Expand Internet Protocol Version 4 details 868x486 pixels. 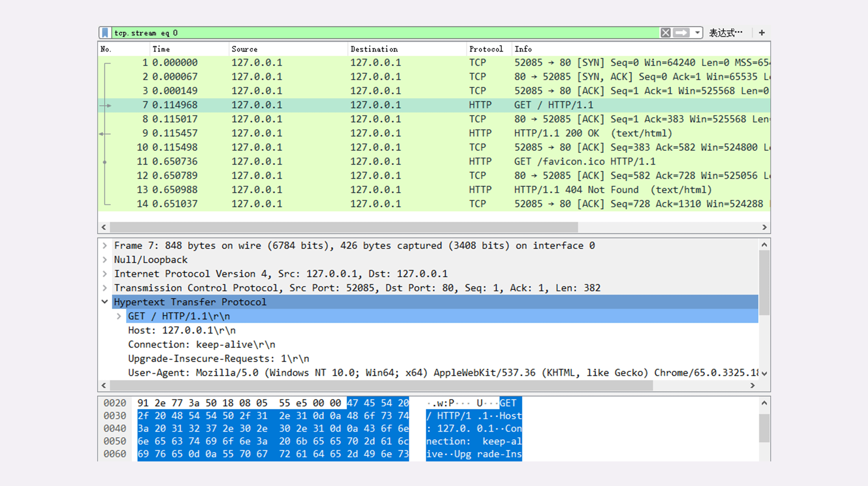pyautogui.click(x=105, y=274)
